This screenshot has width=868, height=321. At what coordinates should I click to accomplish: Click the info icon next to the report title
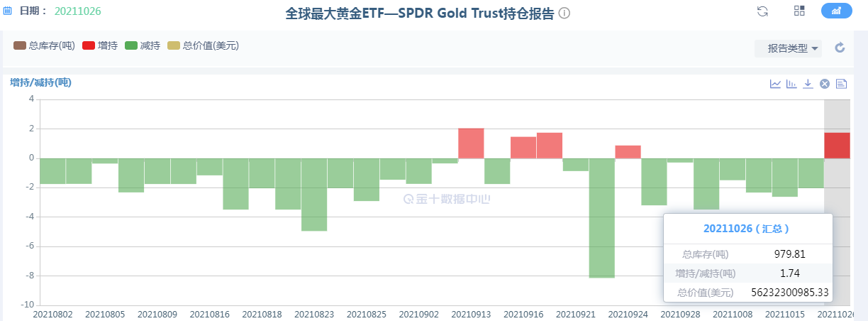click(564, 13)
